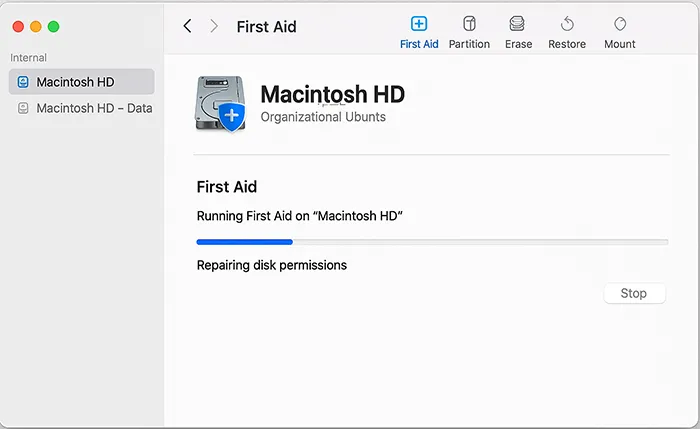Open the Restore tool icon
The height and width of the screenshot is (429, 700).
pyautogui.click(x=567, y=24)
